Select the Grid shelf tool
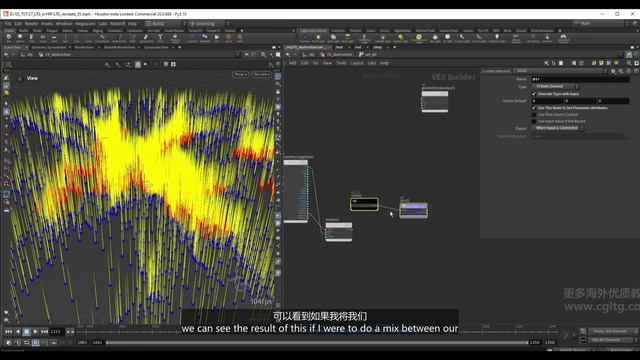 coord(54,38)
